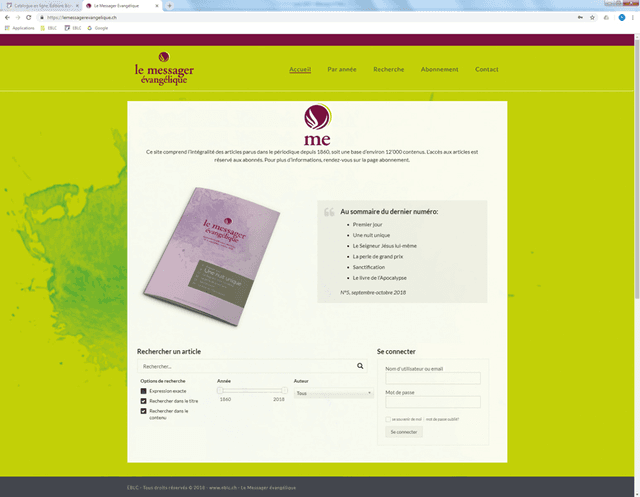This screenshot has height=497, width=640.
Task: Open the second EBLC bookmark
Action: click(x=73, y=28)
